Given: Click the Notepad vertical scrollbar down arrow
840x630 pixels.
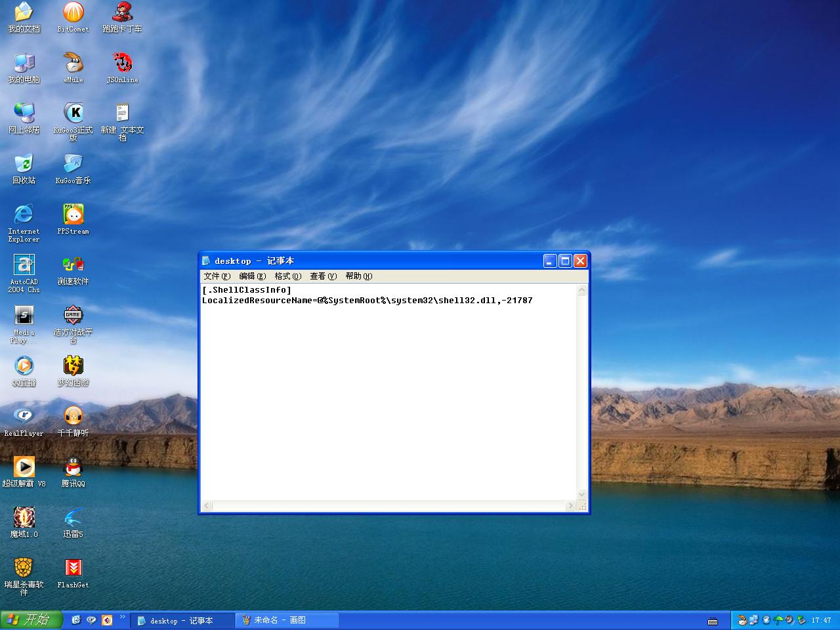Looking at the screenshot, I should pos(582,495).
